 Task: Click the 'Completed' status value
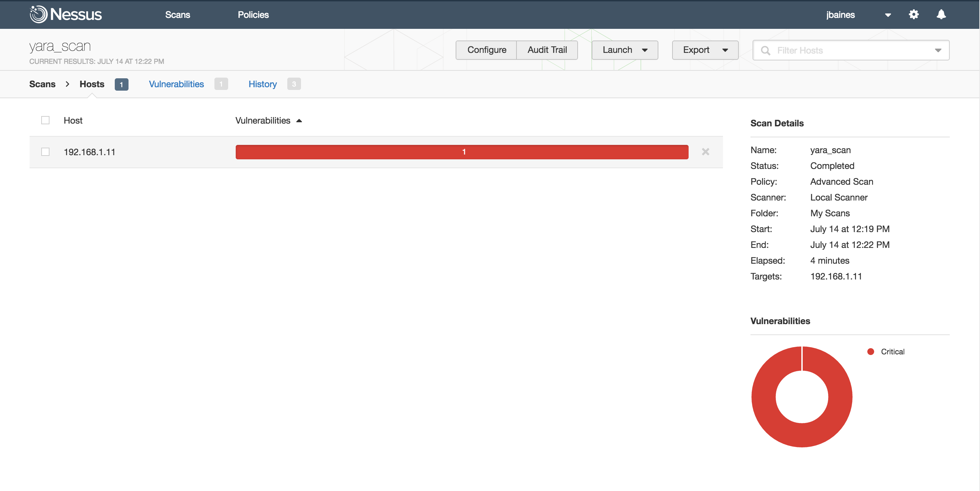point(832,166)
